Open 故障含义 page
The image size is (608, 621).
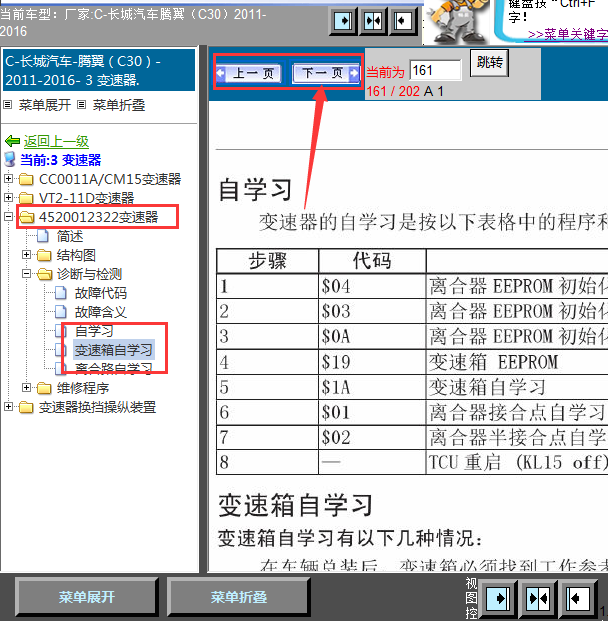101,312
